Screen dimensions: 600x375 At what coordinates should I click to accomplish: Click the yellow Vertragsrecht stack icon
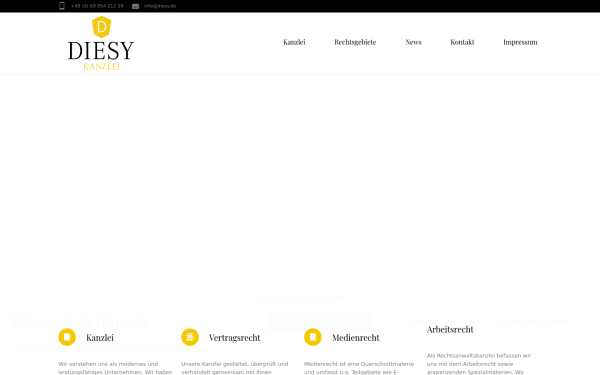tap(190, 337)
